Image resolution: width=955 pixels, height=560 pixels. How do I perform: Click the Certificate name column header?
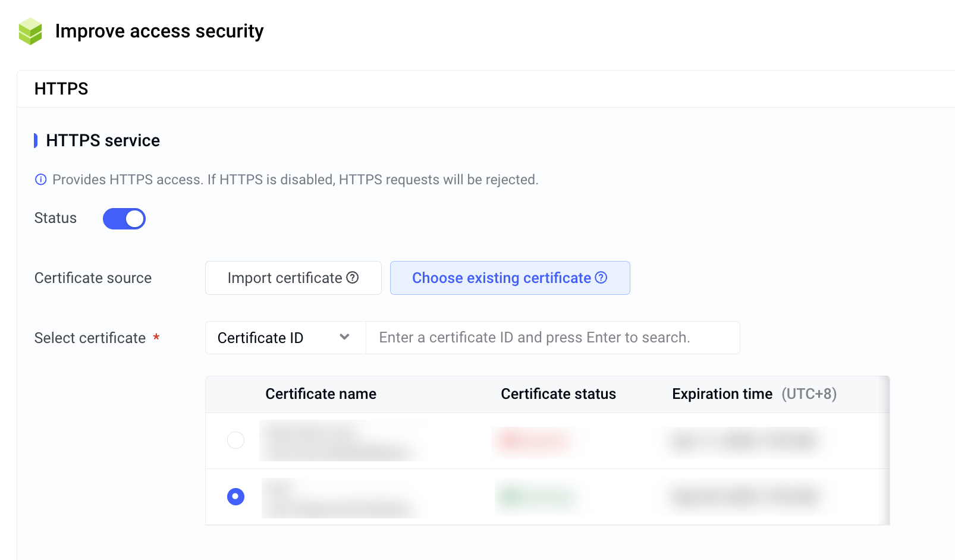click(321, 394)
